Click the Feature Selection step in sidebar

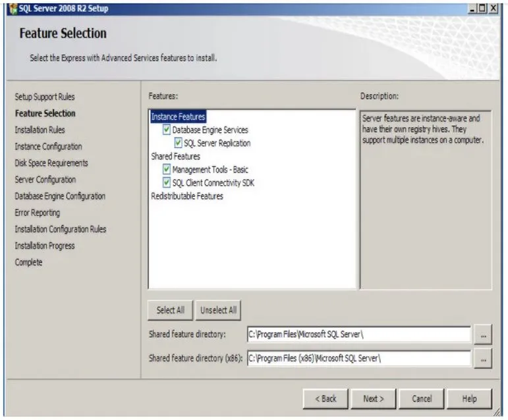coord(45,113)
